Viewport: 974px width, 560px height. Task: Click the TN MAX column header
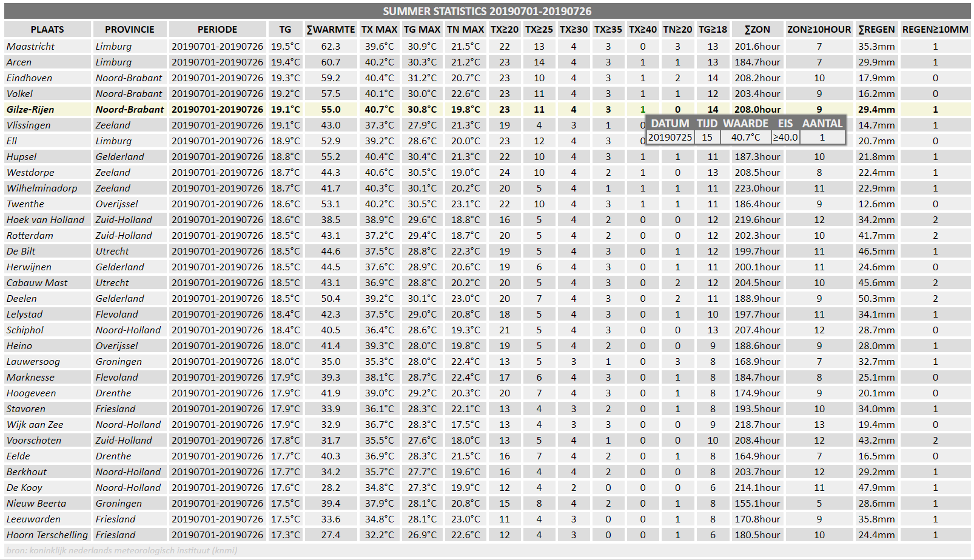[465, 29]
